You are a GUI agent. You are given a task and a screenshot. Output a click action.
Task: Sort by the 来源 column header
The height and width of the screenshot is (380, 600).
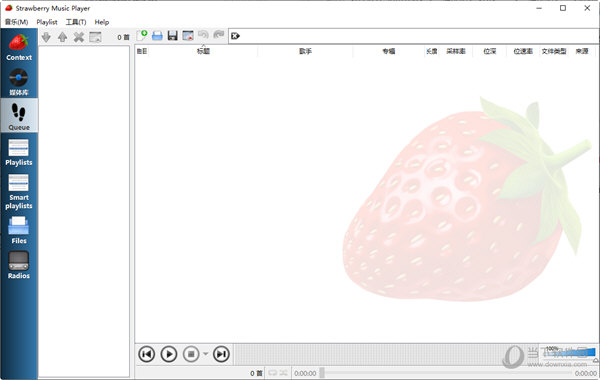(582, 51)
